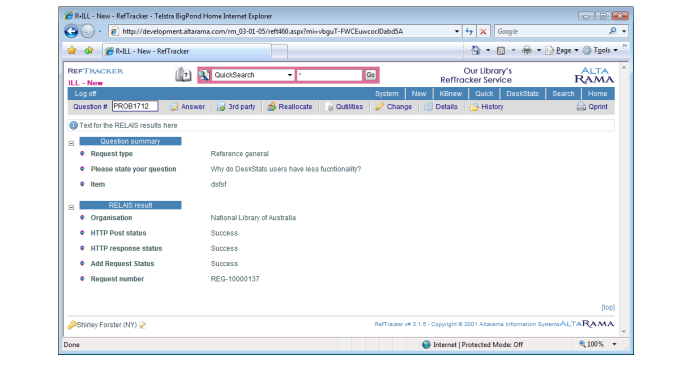680x368 pixels.
Task: Open the System menu
Action: pyautogui.click(x=386, y=94)
